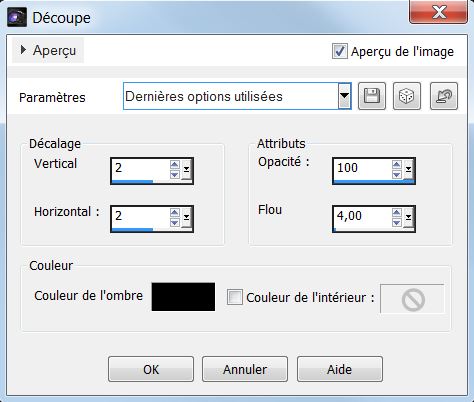
Task: Decrease Flou value with down arrow
Action: pos(397,222)
